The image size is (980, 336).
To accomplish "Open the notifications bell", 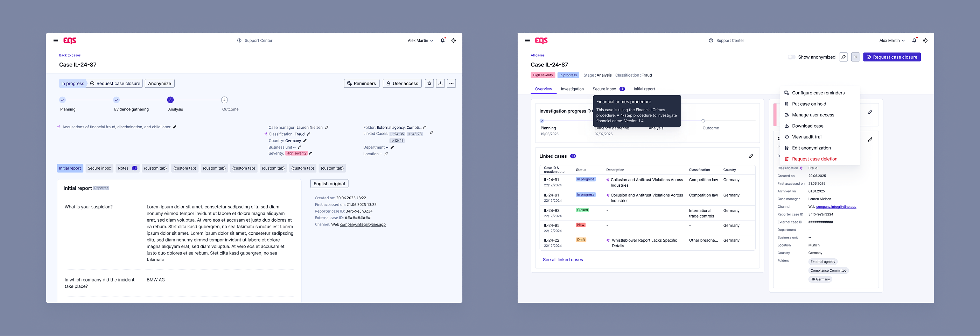I will point(442,40).
